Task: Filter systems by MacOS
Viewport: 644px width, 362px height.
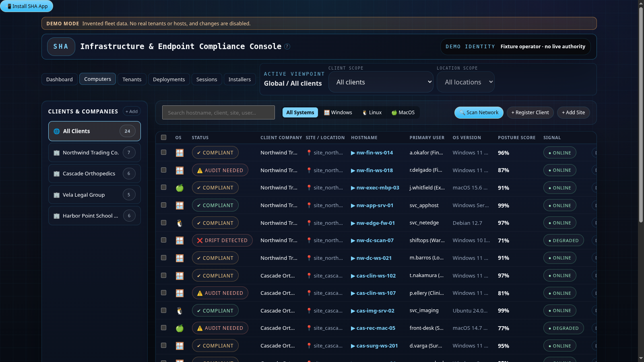Action: (403, 113)
